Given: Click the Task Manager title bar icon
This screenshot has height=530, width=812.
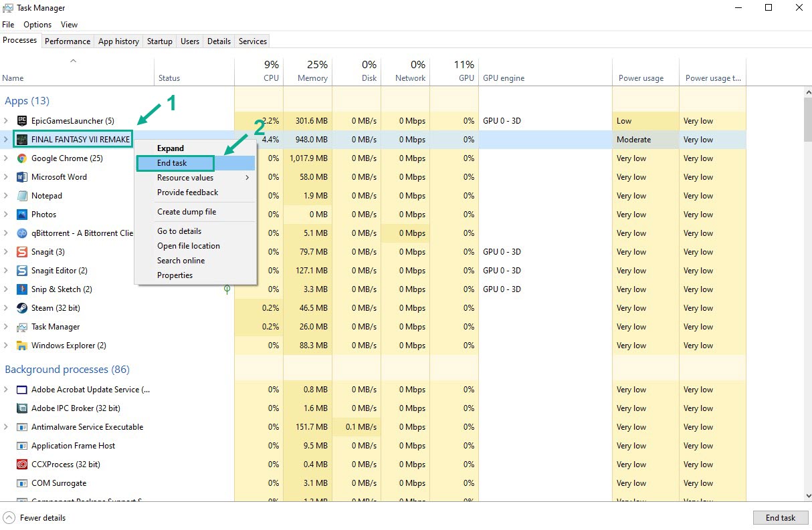Looking at the screenshot, I should click(8, 8).
